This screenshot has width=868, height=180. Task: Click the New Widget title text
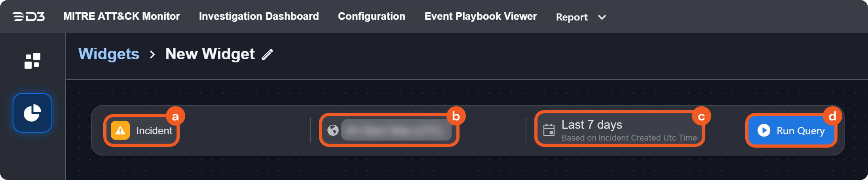210,54
